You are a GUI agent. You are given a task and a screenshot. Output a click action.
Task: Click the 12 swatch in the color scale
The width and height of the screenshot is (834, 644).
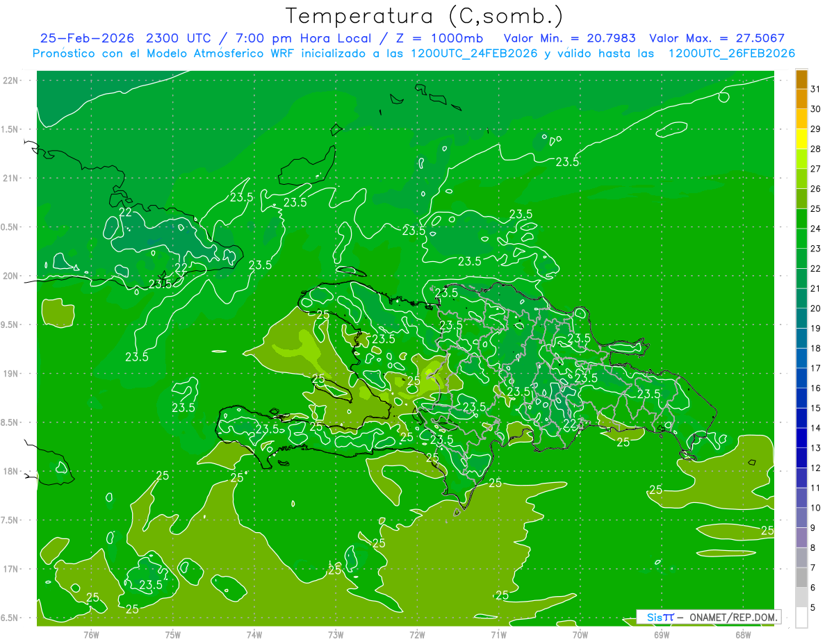point(801,458)
